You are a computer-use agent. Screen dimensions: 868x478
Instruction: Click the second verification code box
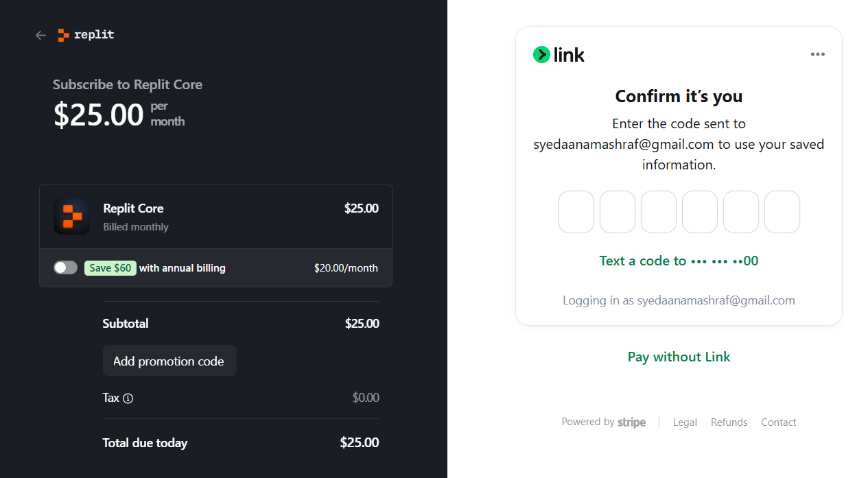(x=618, y=212)
